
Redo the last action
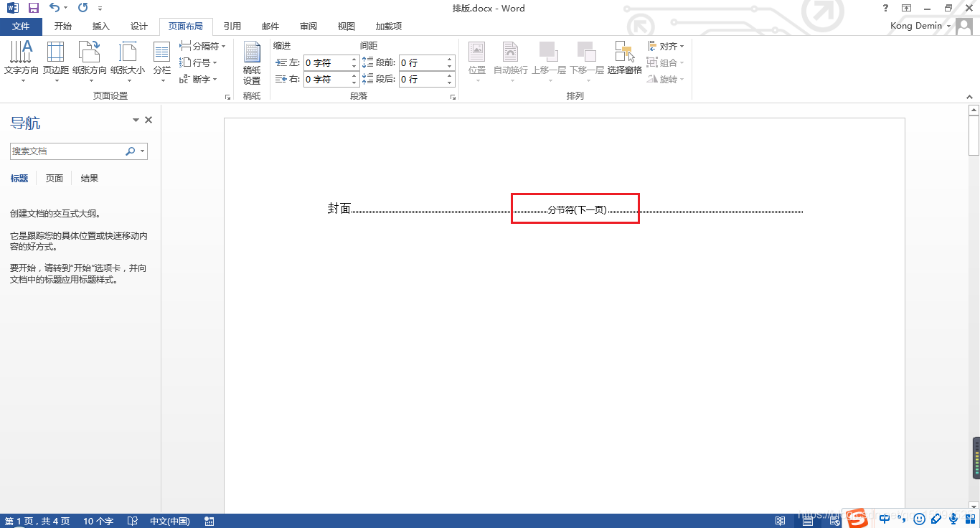point(83,8)
